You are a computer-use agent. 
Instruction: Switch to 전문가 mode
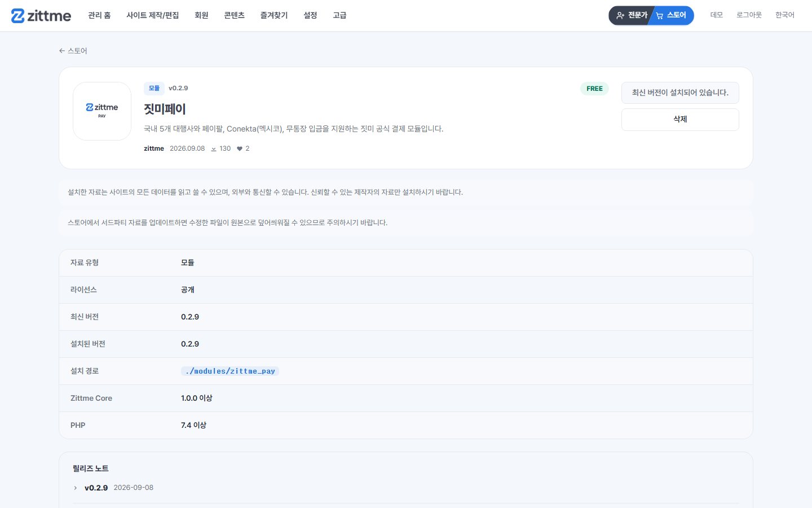tap(632, 15)
